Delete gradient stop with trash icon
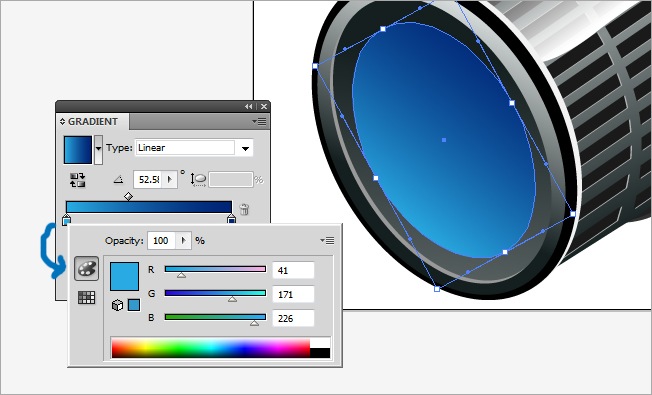 pyautogui.click(x=244, y=209)
